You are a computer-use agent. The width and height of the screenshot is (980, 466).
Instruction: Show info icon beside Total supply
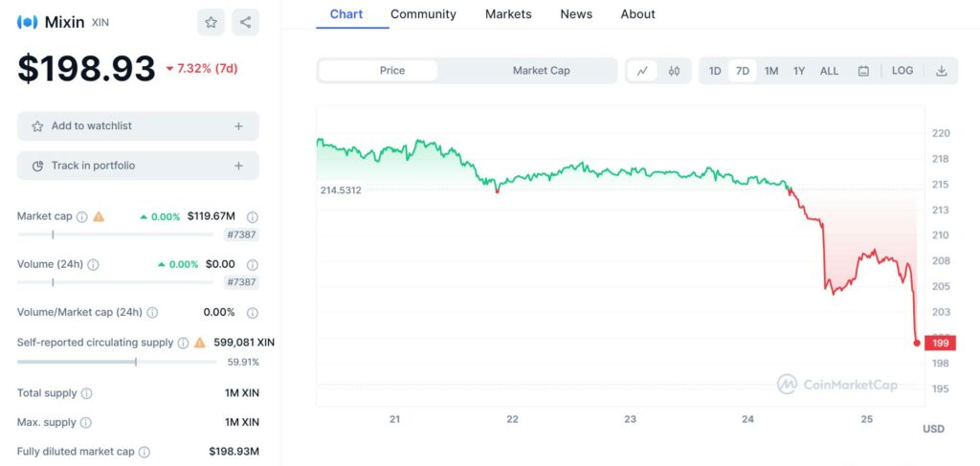tap(87, 393)
